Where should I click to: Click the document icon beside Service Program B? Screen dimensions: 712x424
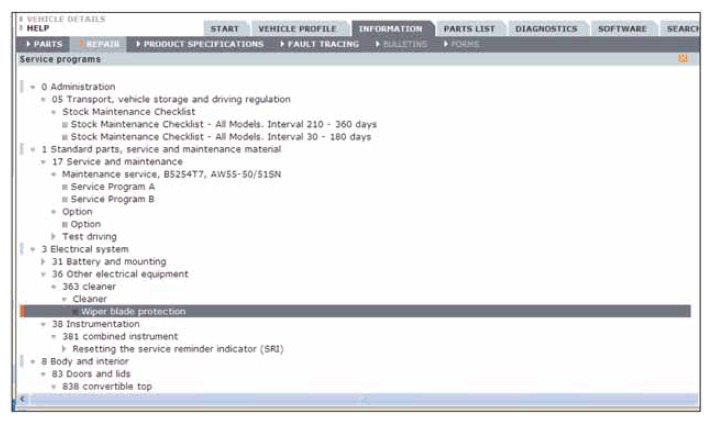pos(65,199)
